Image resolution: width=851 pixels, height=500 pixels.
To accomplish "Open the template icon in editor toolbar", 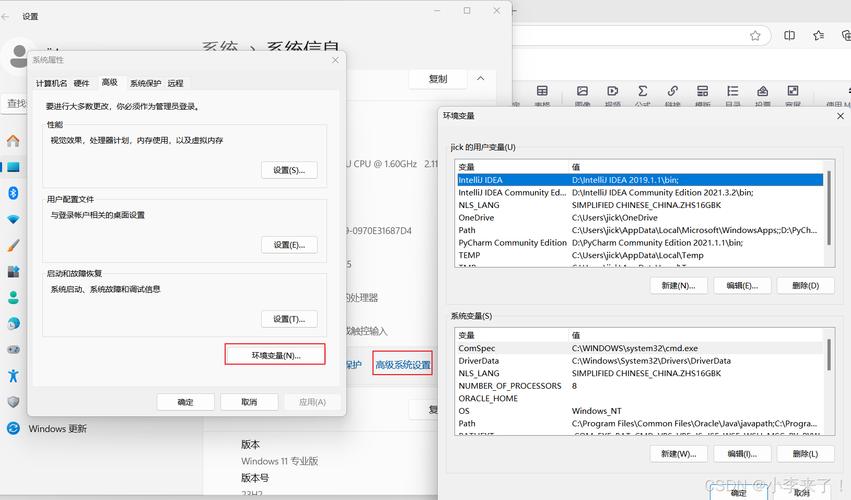I will click(x=702, y=91).
